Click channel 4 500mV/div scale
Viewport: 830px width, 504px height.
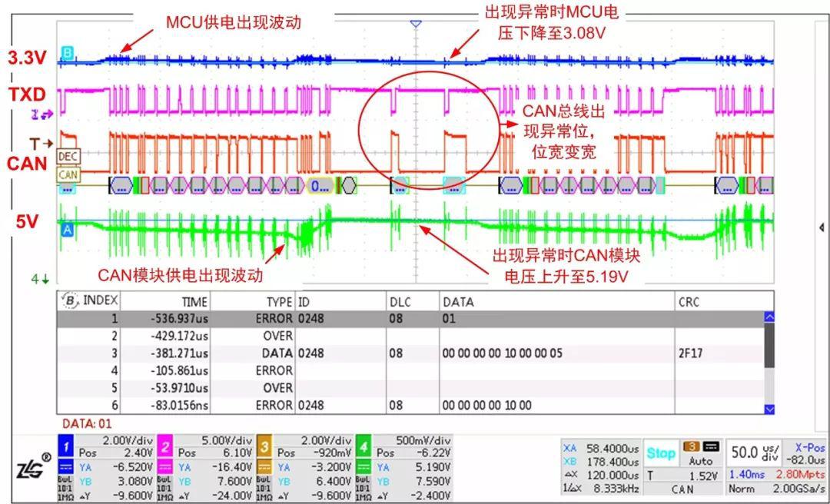pos(423,440)
